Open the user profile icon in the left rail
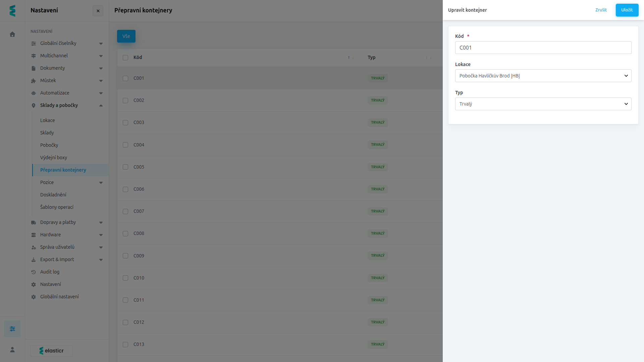 (12, 350)
